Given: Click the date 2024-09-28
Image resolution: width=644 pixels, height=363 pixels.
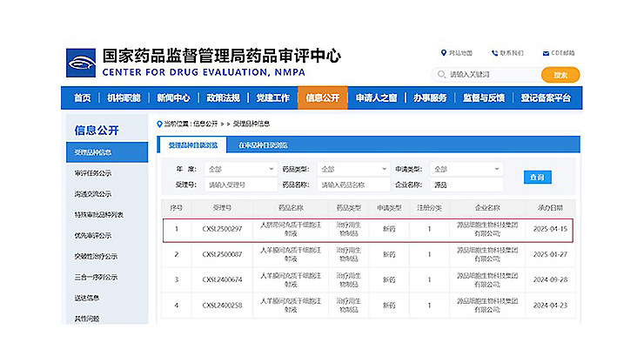Looking at the screenshot, I should 550,280.
